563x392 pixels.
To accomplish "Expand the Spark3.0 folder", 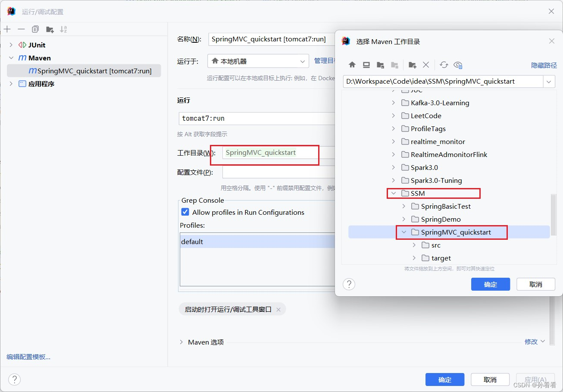I will (x=394, y=167).
